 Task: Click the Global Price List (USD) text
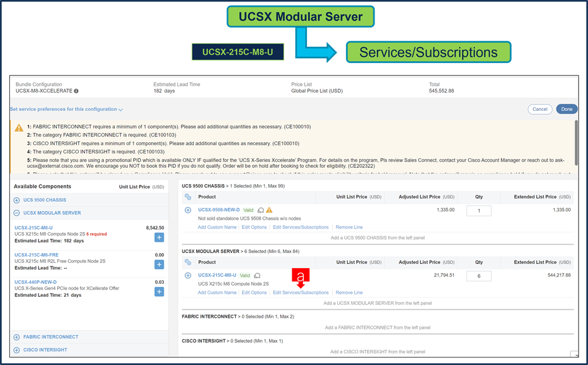317,91
